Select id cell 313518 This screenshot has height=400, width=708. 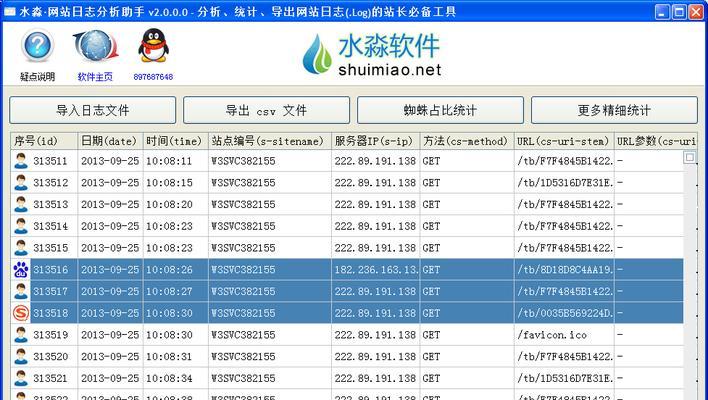[x=50, y=313]
